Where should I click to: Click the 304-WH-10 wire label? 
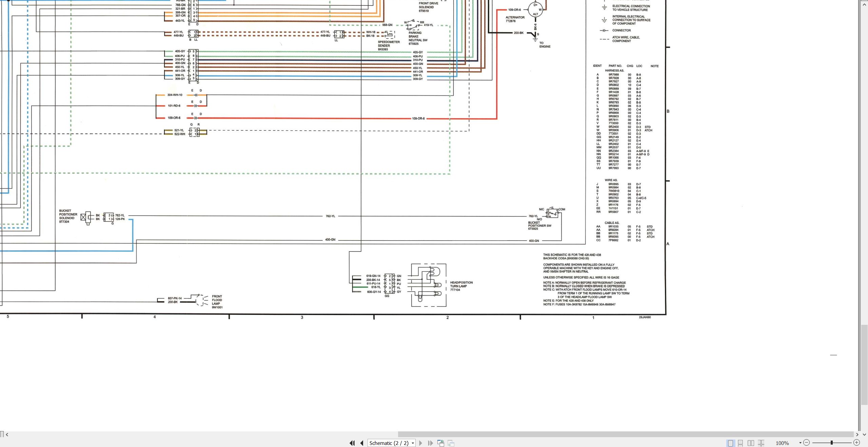[175, 95]
